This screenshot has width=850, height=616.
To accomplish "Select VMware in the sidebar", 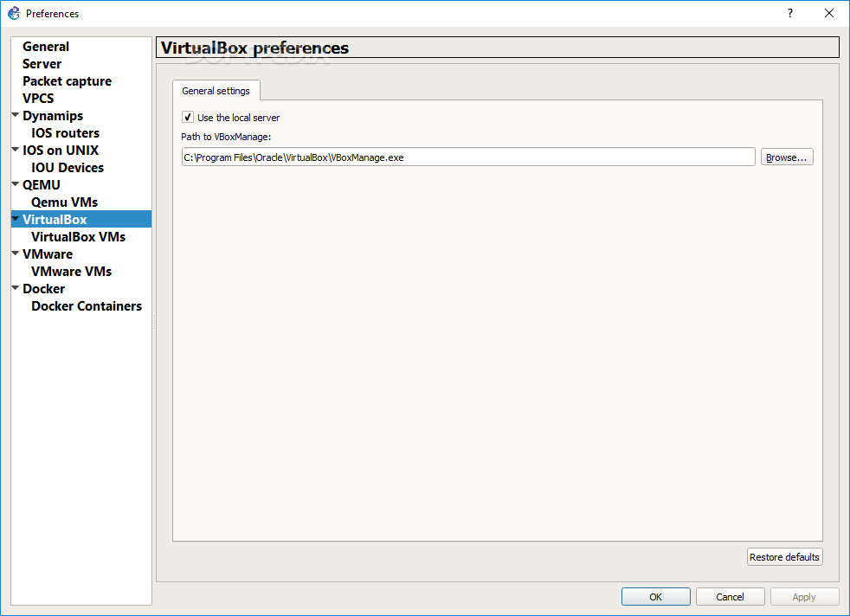I will click(48, 254).
